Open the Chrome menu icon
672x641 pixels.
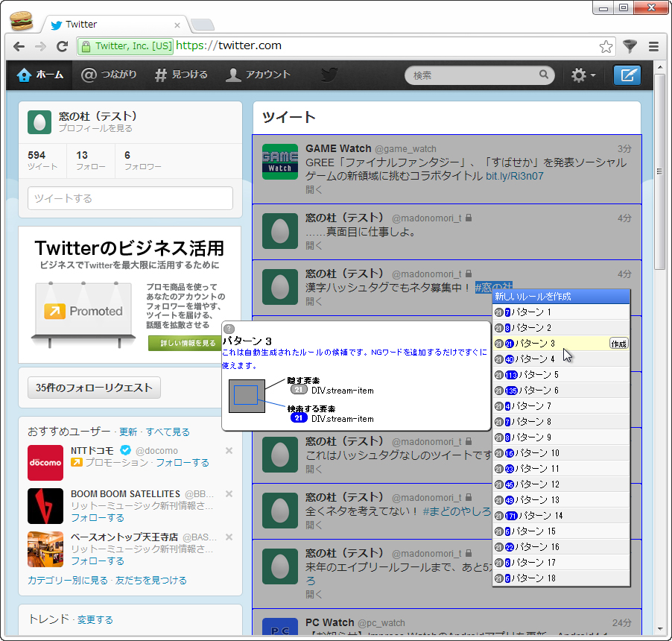click(x=653, y=46)
